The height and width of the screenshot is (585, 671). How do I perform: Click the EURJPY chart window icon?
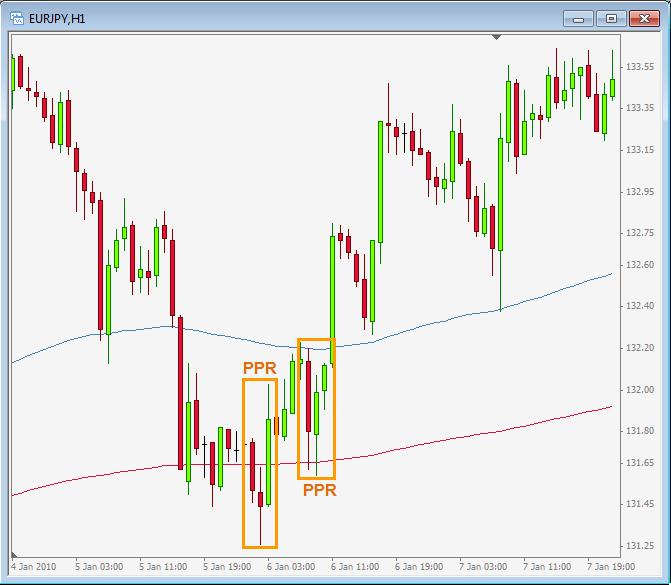coord(17,18)
